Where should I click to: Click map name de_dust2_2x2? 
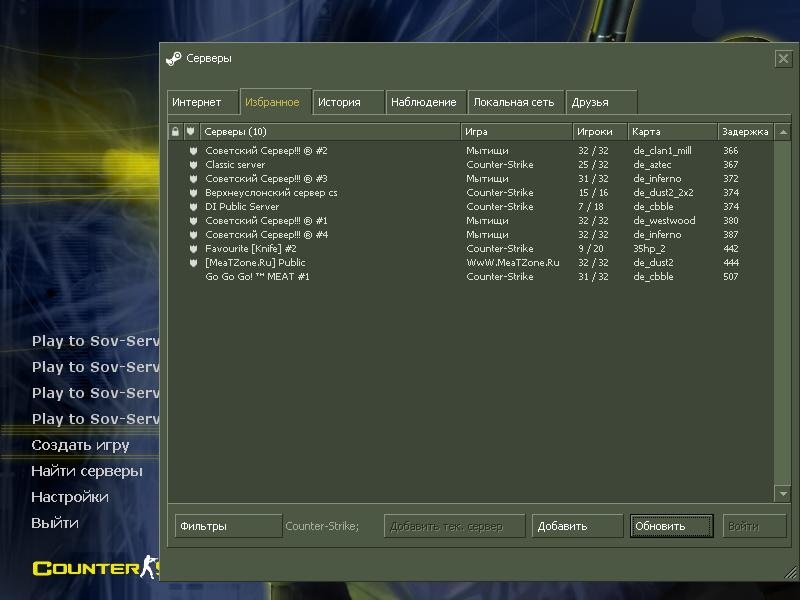pyautogui.click(x=663, y=193)
